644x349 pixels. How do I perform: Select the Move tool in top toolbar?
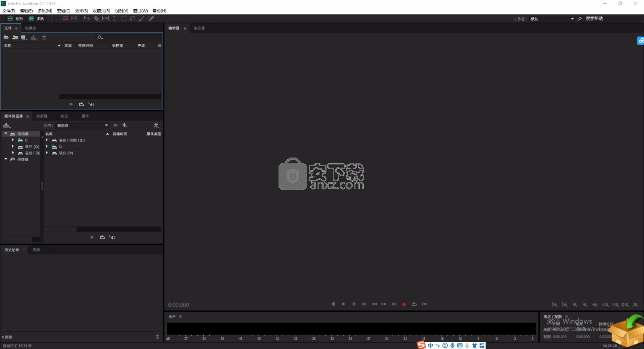coord(87,19)
